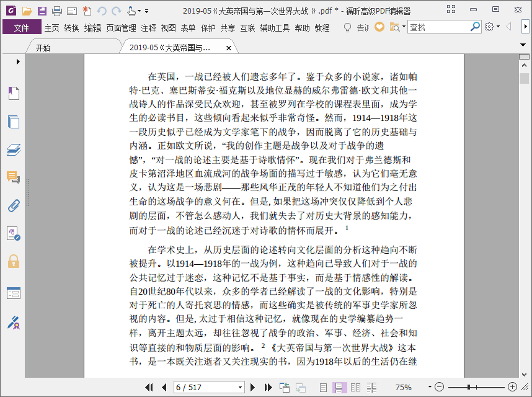Viewport: 532px width, 397px height.
Task: Open the digital signatures panel in the sidebar
Action: click(14, 234)
